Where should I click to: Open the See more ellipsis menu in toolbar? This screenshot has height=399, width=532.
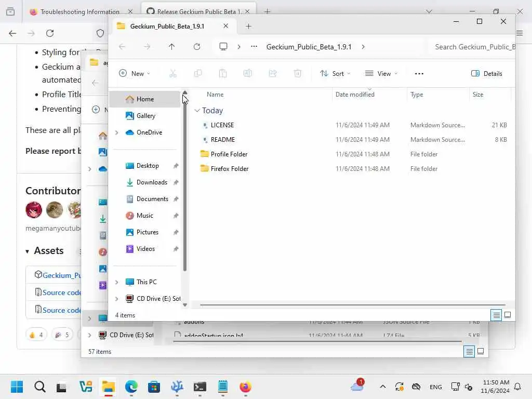pos(419,74)
